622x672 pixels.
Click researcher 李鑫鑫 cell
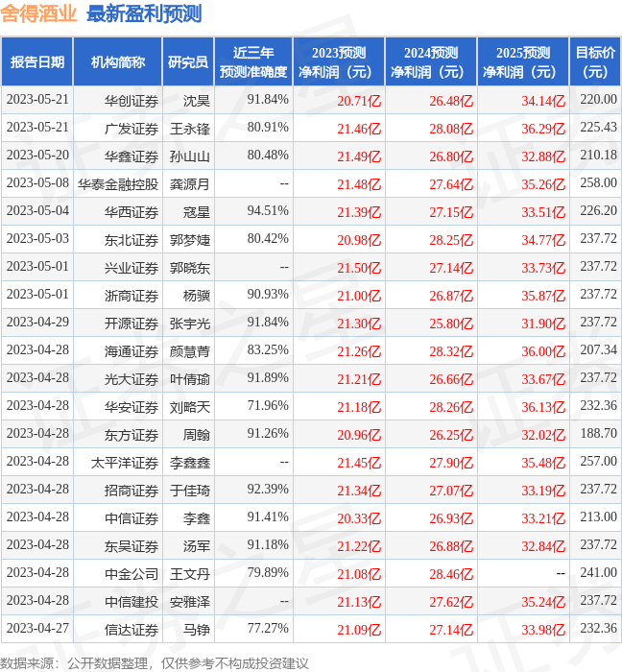[x=190, y=463]
